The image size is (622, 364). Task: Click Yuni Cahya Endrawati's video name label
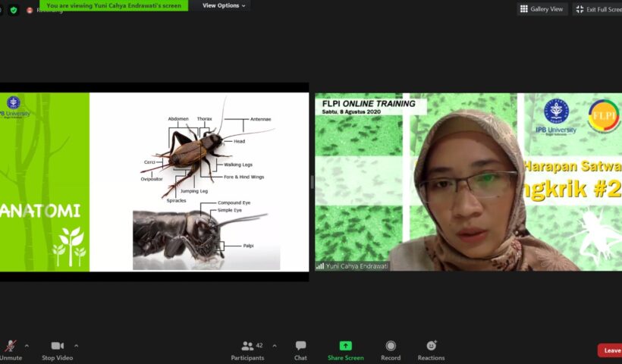click(353, 266)
